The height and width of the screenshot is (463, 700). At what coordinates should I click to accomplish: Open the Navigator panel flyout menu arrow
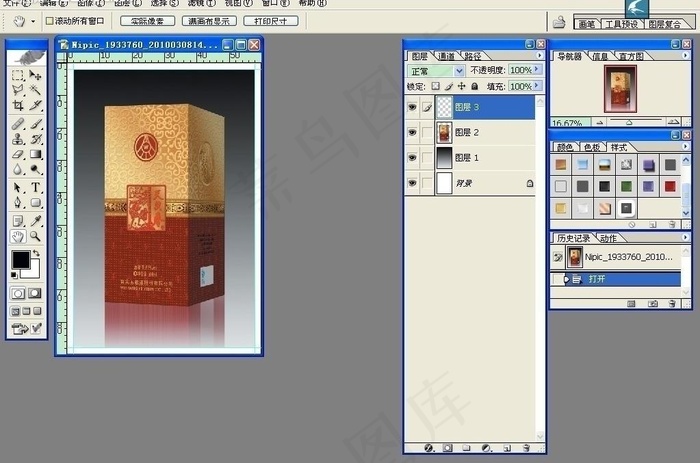685,55
